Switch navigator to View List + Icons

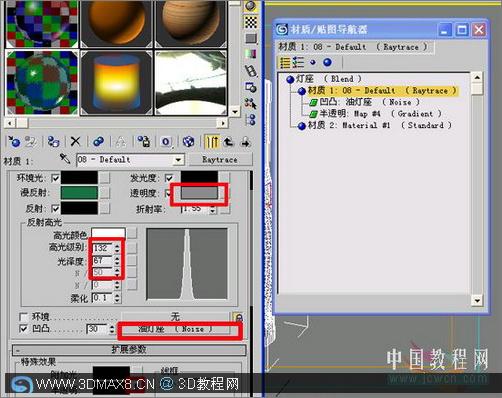[x=298, y=62]
